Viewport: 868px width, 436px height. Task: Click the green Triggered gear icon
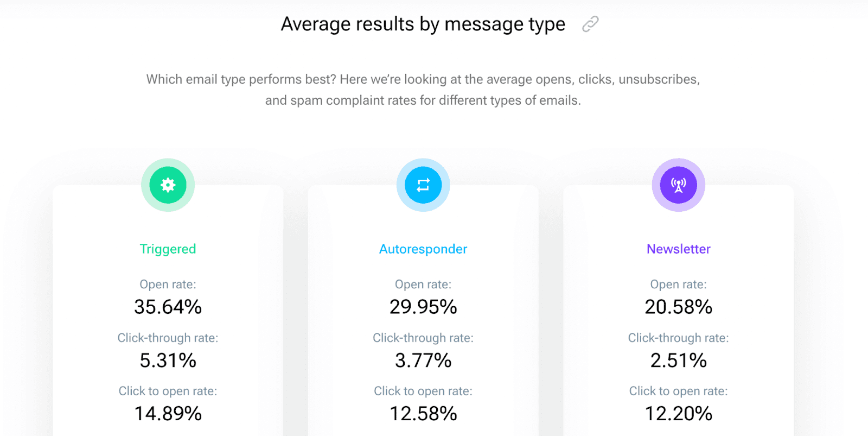pyautogui.click(x=168, y=185)
